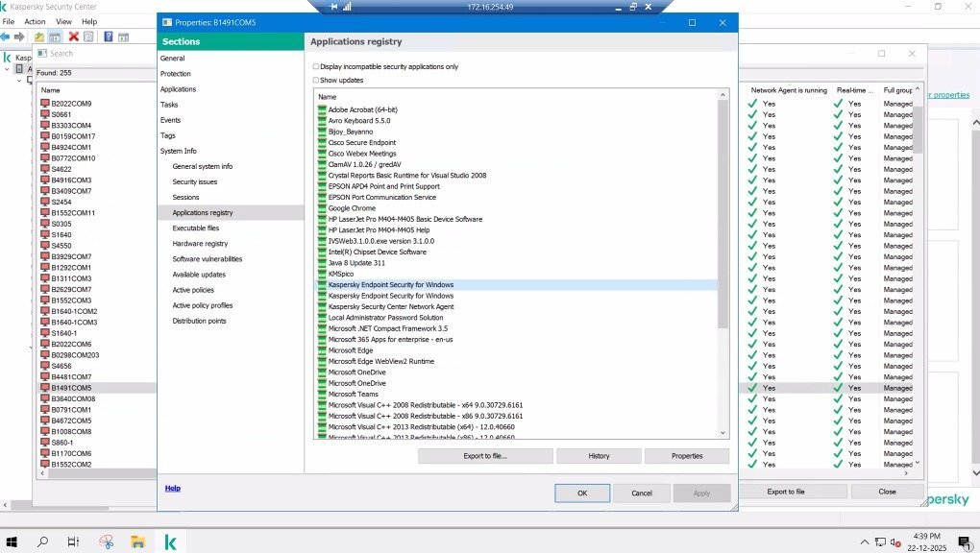This screenshot has height=553, width=980.
Task: Select Kaspersky Security Center Network Agent row
Action: point(516,307)
